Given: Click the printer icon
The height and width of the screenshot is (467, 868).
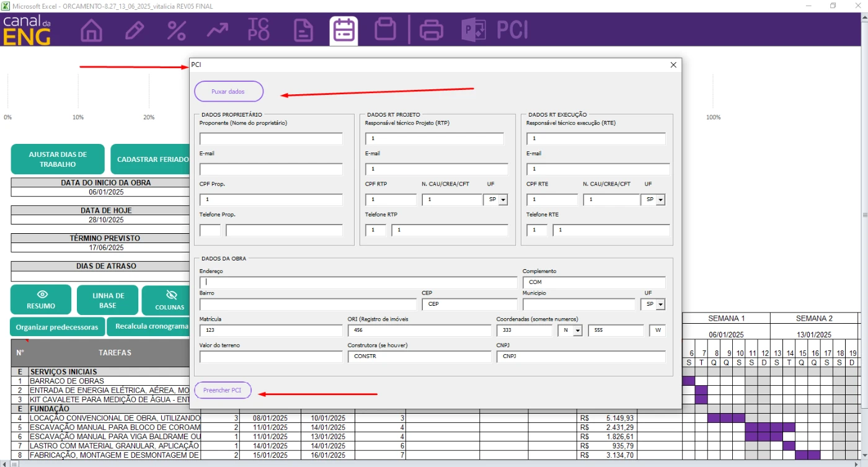Looking at the screenshot, I should pyautogui.click(x=432, y=30).
